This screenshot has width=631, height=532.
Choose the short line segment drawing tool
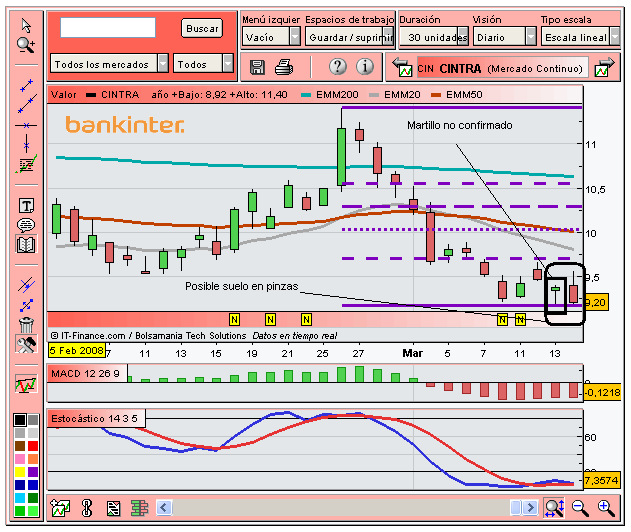27,85
